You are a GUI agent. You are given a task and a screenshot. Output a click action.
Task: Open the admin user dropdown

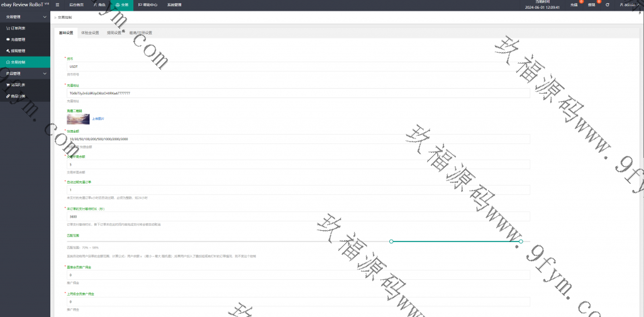629,4
